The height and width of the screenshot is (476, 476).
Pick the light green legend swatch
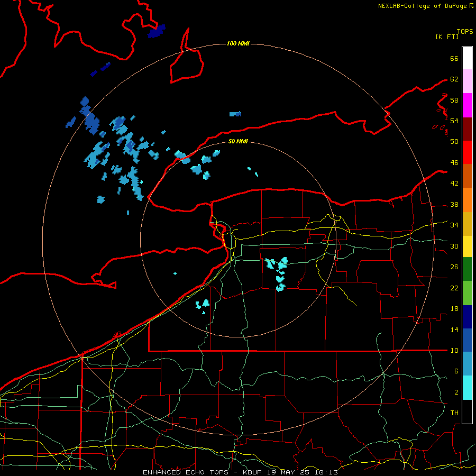(467, 293)
